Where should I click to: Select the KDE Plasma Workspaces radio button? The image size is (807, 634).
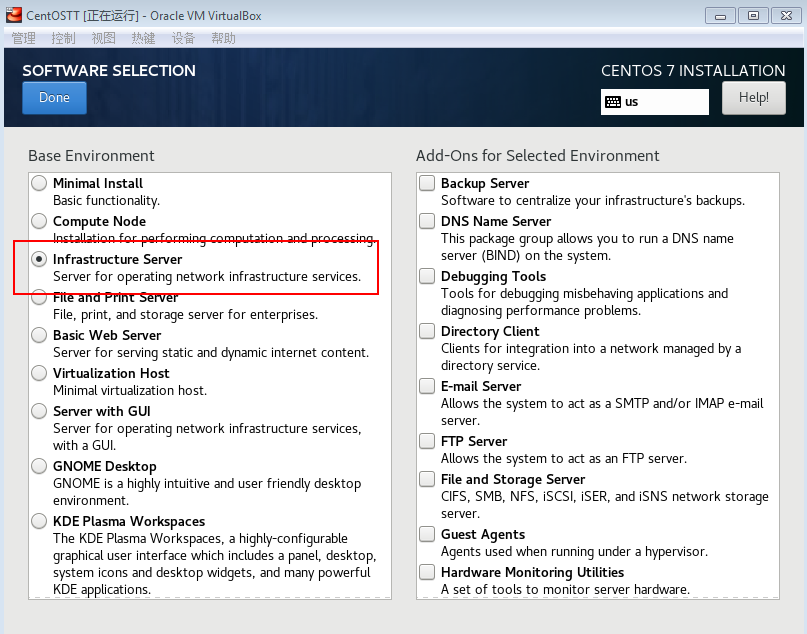pyautogui.click(x=39, y=521)
